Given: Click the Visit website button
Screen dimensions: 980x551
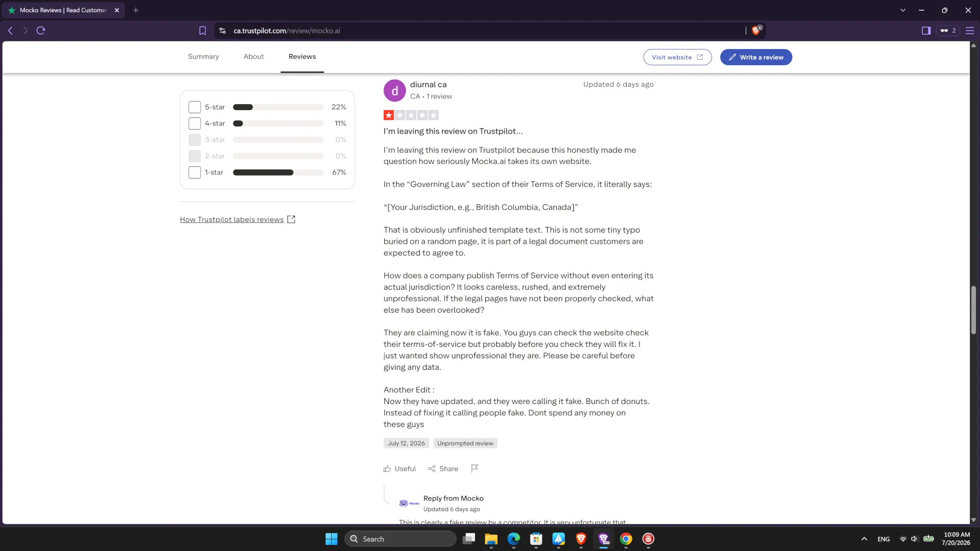Looking at the screenshot, I should [677, 57].
